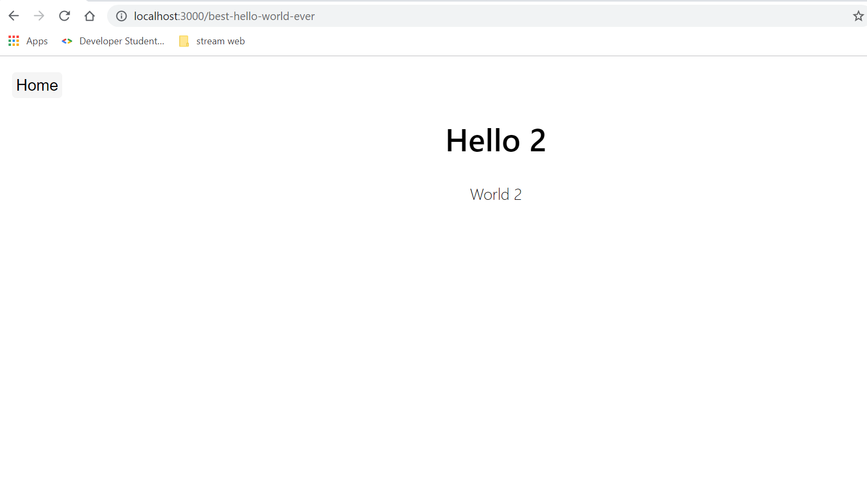Open the Developer Student bookmark
The height and width of the screenshot is (504, 867).
pos(113,41)
